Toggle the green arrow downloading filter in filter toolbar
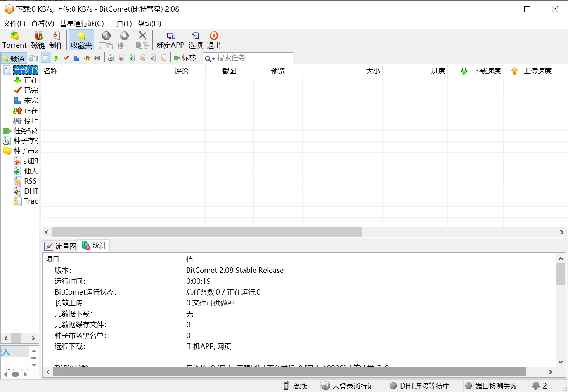The image size is (568, 392). click(x=56, y=58)
